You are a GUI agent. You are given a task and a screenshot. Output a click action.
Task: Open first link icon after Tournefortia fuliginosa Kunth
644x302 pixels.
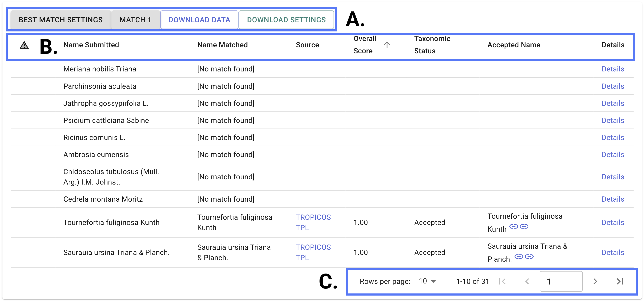coord(514,226)
